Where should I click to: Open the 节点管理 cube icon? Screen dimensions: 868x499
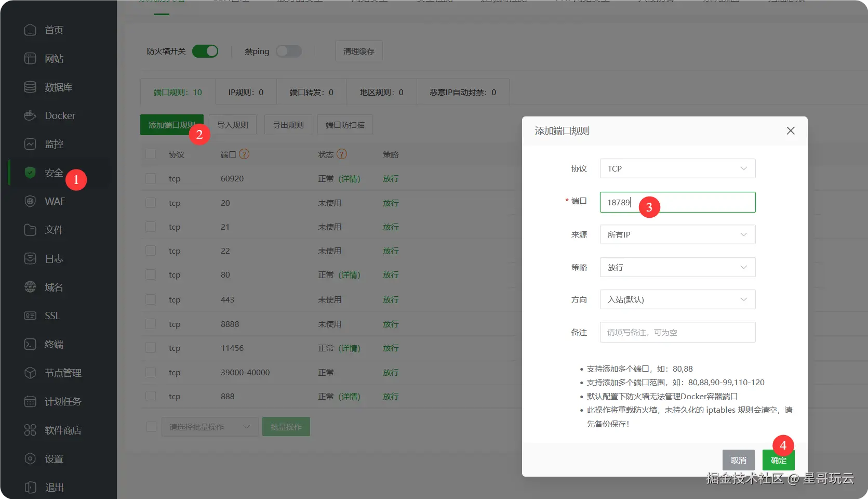30,373
